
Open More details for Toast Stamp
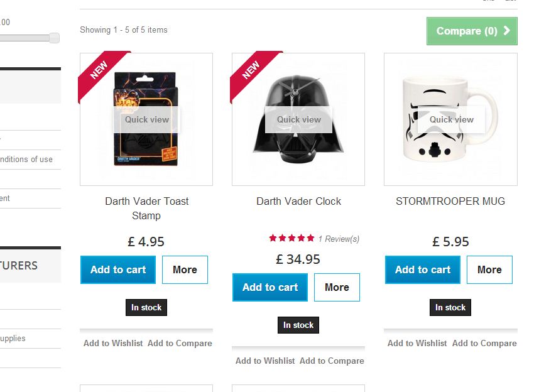185,269
